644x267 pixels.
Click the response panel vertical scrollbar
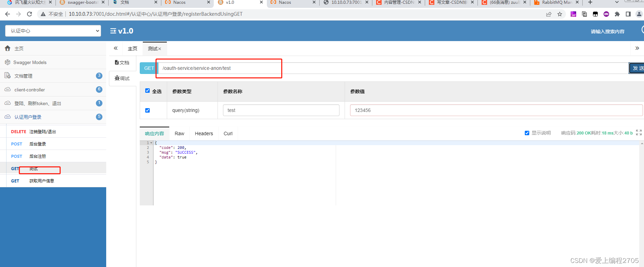(x=642, y=173)
